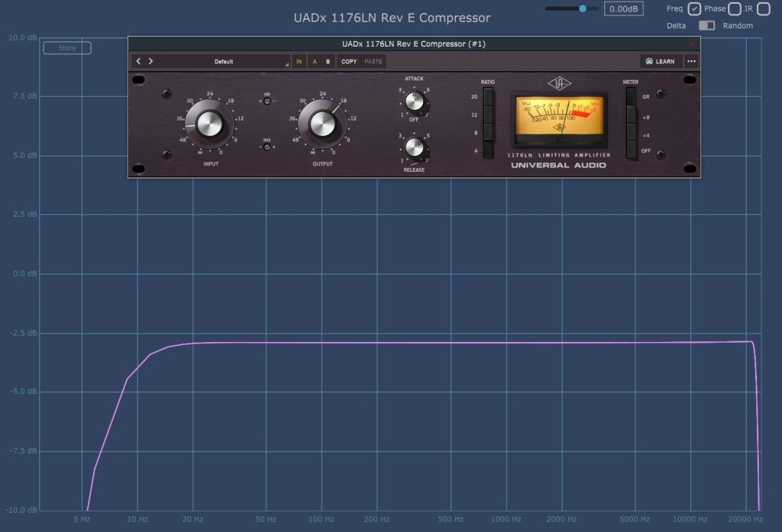
Task: Uncheck the Freq checkbox
Action: pos(693,9)
